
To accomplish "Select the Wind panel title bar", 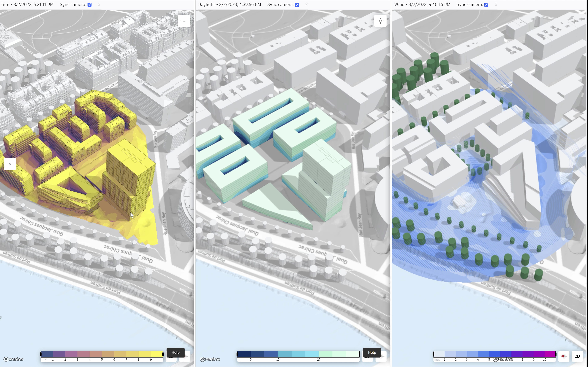I will (422, 4).
